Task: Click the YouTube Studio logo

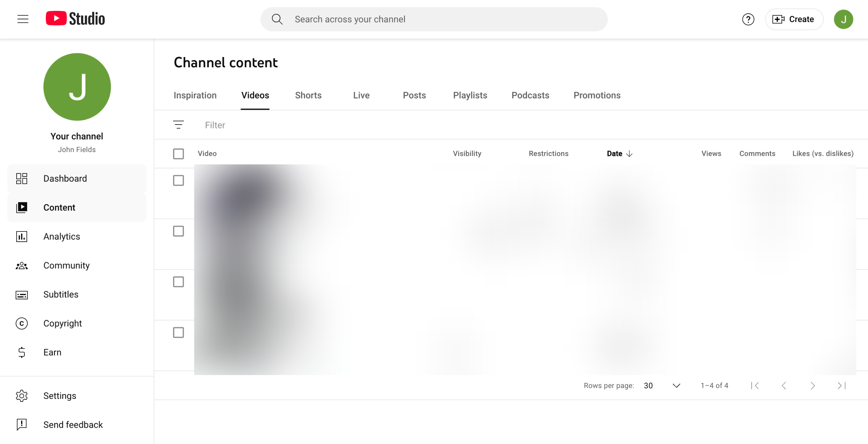Action: [75, 19]
